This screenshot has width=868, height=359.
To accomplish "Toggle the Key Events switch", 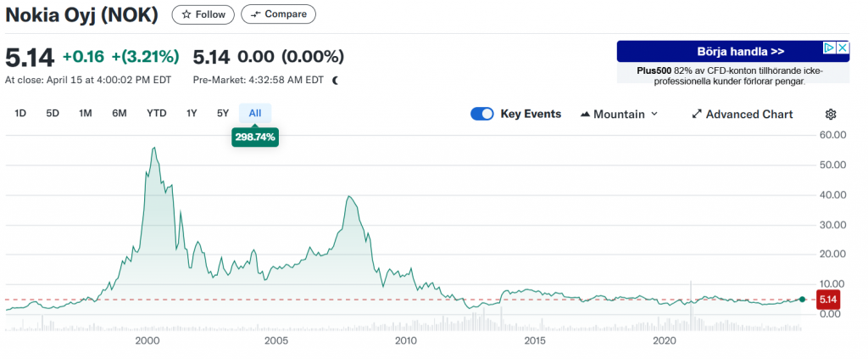I will 482,114.
